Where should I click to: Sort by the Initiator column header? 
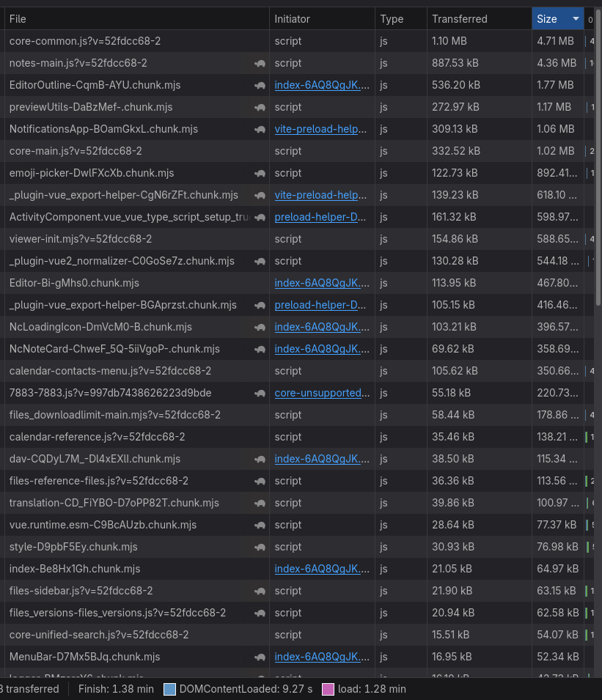tap(293, 19)
